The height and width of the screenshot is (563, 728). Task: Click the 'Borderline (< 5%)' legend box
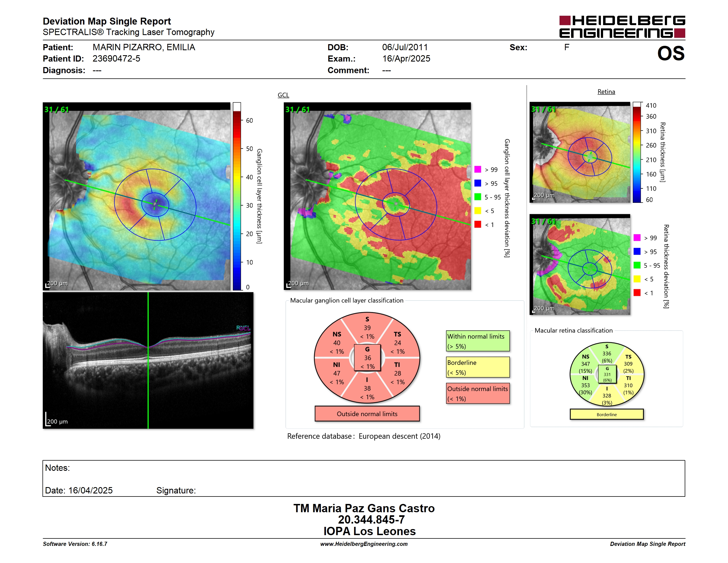click(478, 367)
